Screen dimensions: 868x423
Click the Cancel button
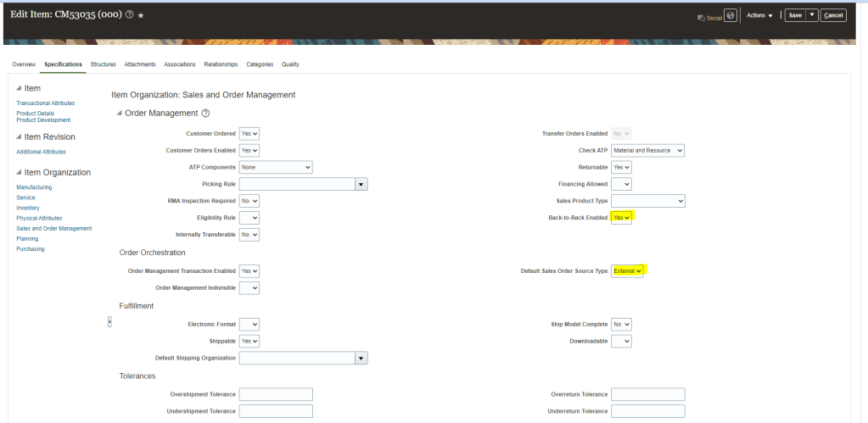pyautogui.click(x=832, y=15)
